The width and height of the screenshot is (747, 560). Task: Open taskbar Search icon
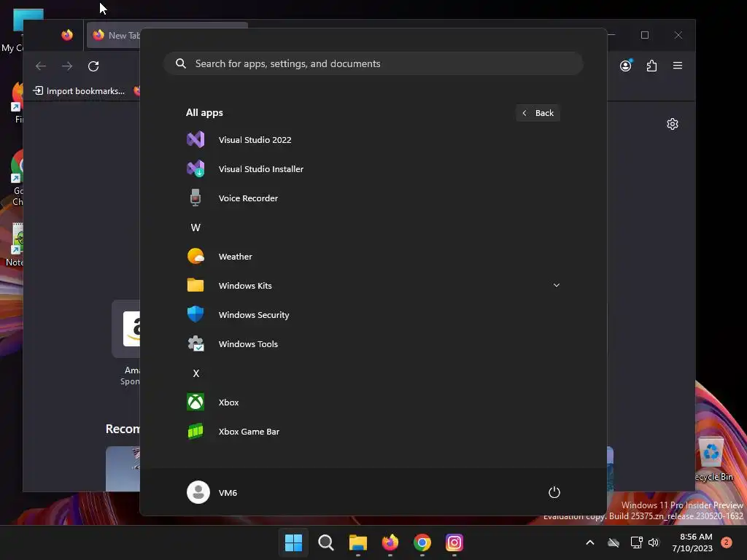tap(326, 542)
